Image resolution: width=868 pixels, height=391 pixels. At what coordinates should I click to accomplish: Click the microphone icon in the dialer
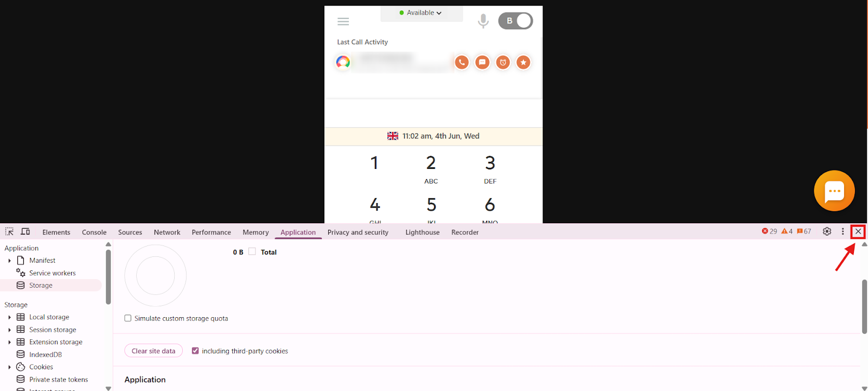click(x=483, y=21)
